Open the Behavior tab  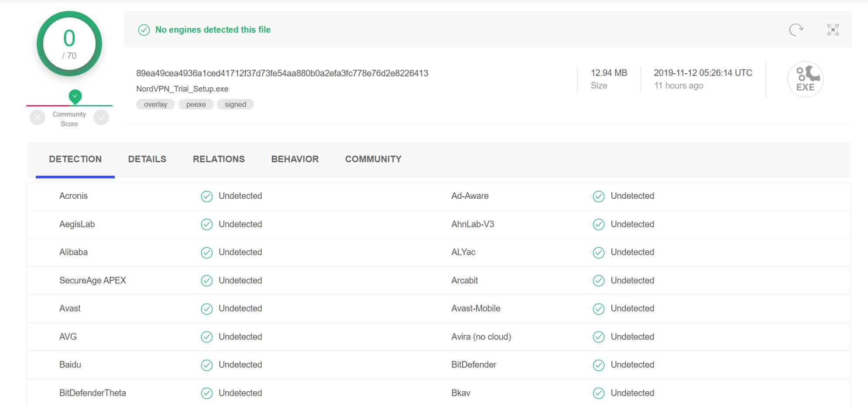[295, 159]
